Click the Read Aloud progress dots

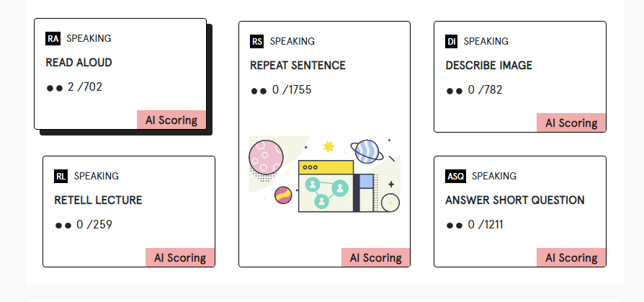point(55,88)
